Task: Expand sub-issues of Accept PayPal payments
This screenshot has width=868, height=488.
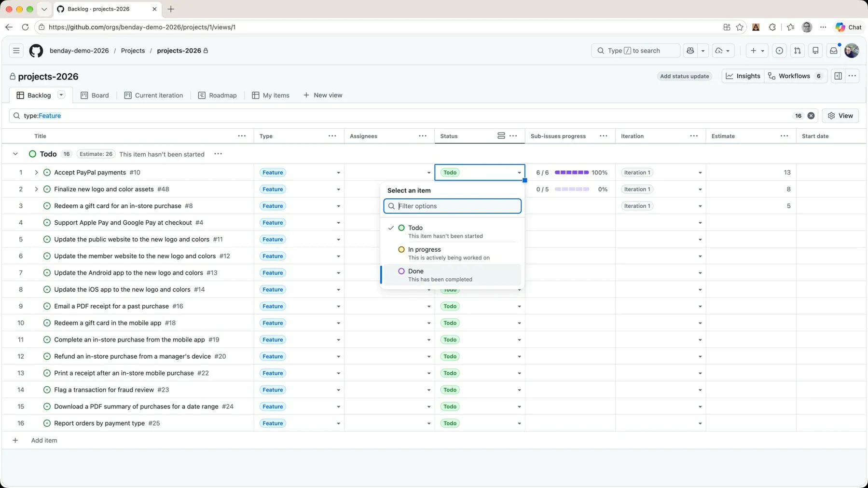Action: [36, 172]
